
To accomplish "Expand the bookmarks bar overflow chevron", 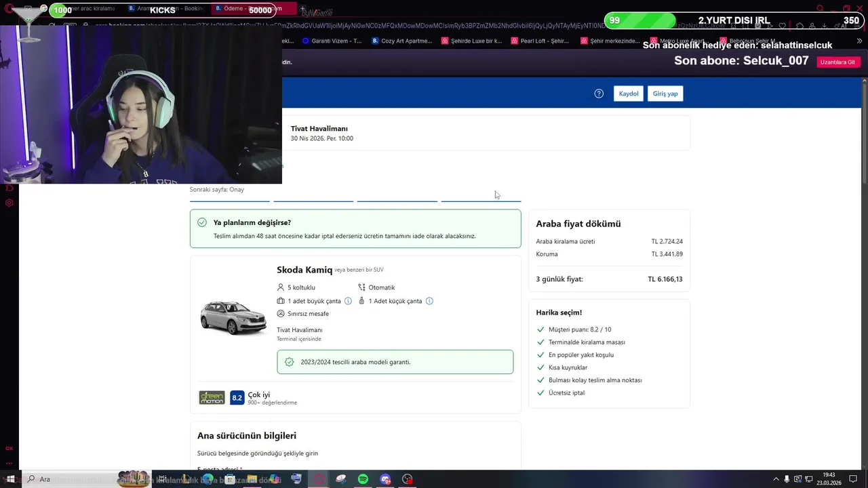I will coord(860,41).
